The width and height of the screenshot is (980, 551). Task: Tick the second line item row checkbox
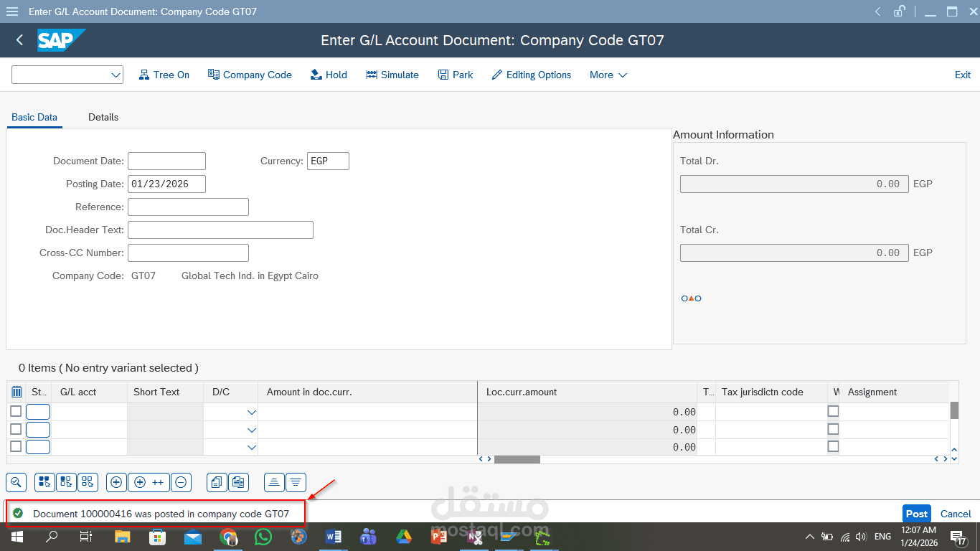point(16,429)
